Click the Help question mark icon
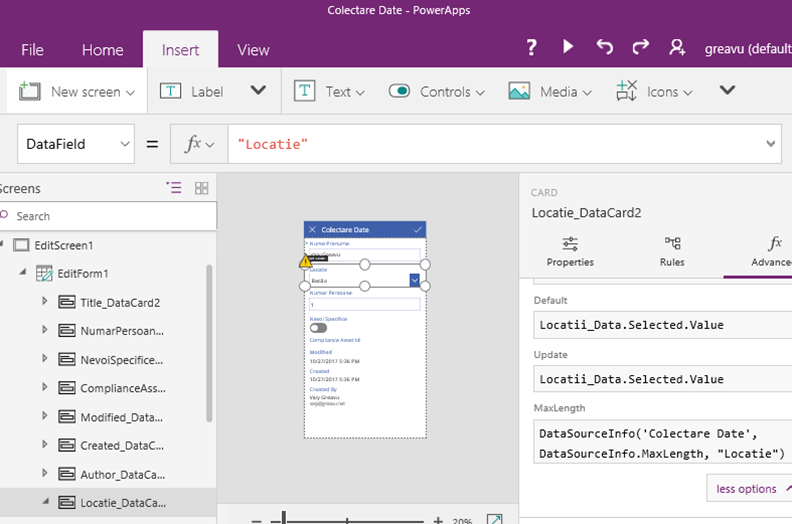 532,47
